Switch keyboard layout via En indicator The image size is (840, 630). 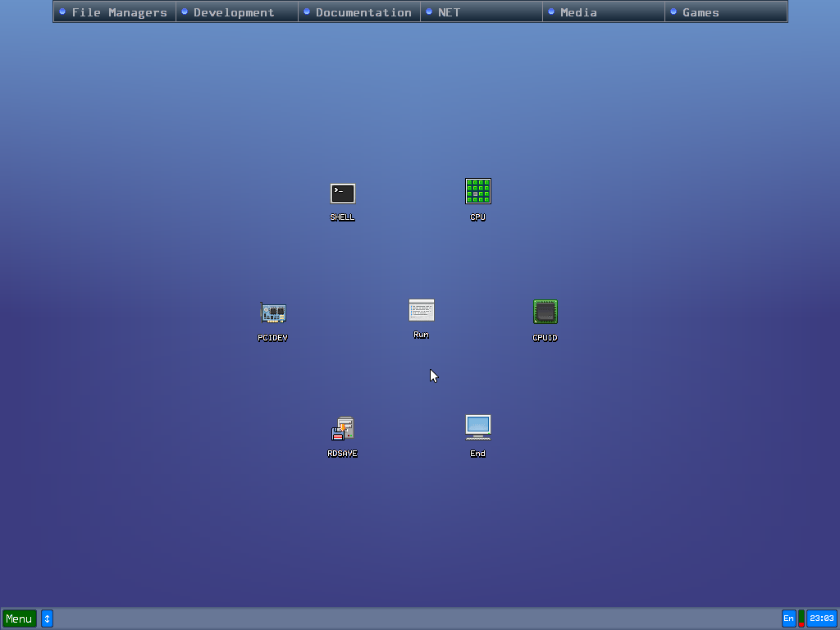788,619
